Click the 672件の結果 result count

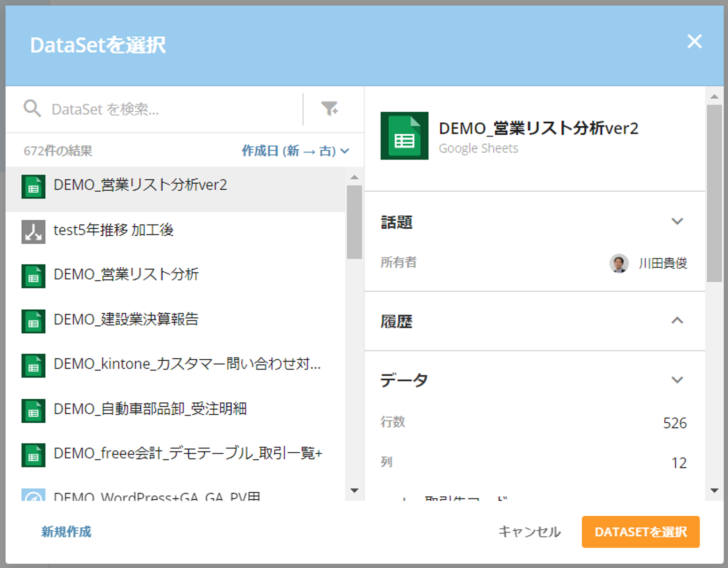coord(58,151)
